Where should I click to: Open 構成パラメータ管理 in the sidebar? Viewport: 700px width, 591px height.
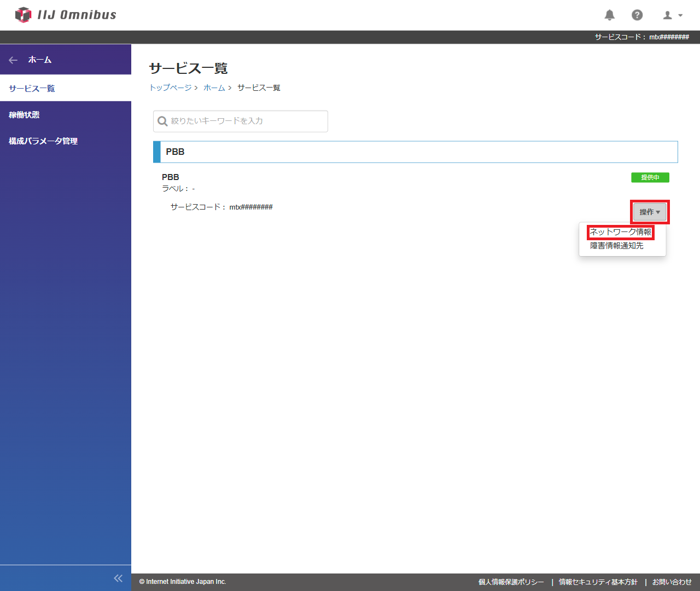pyautogui.click(x=43, y=141)
